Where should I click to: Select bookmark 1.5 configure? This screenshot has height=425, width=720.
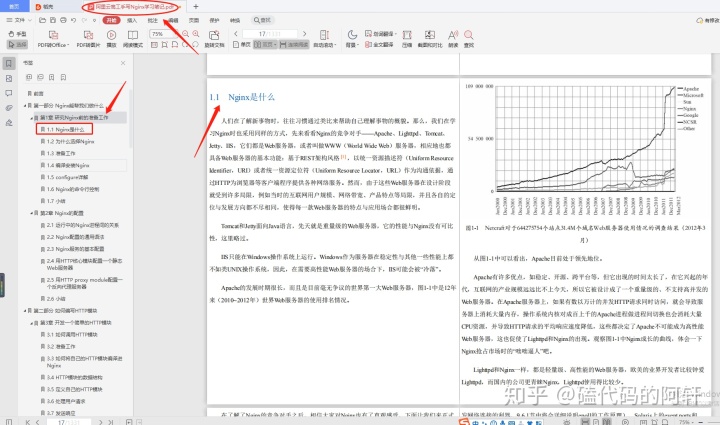pos(67,177)
